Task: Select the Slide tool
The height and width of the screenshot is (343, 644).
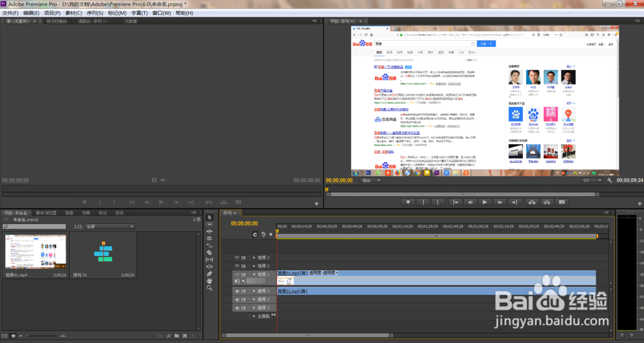Action: [x=209, y=266]
